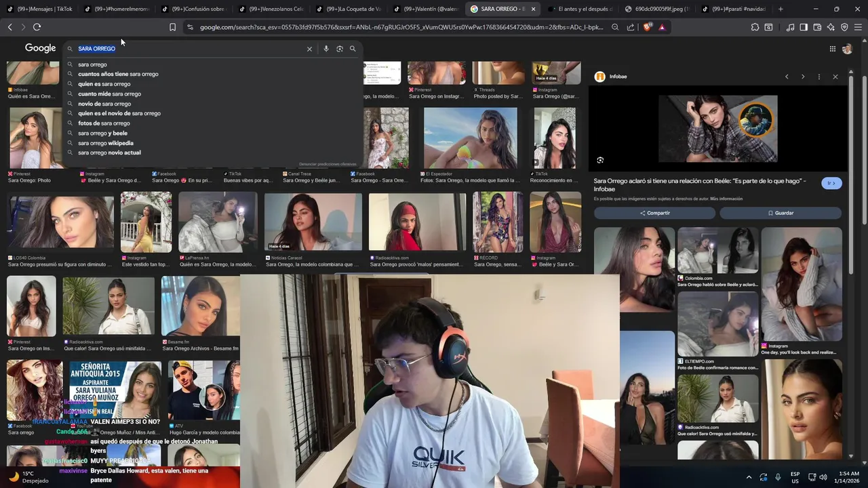Open Noticias Caracol image result thumbnail

313,222
